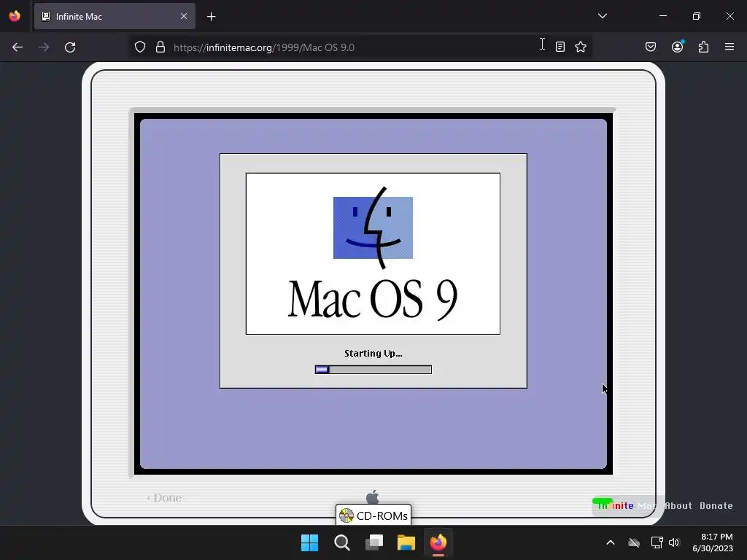
Task: Open the network tray icon
Action: (657, 542)
